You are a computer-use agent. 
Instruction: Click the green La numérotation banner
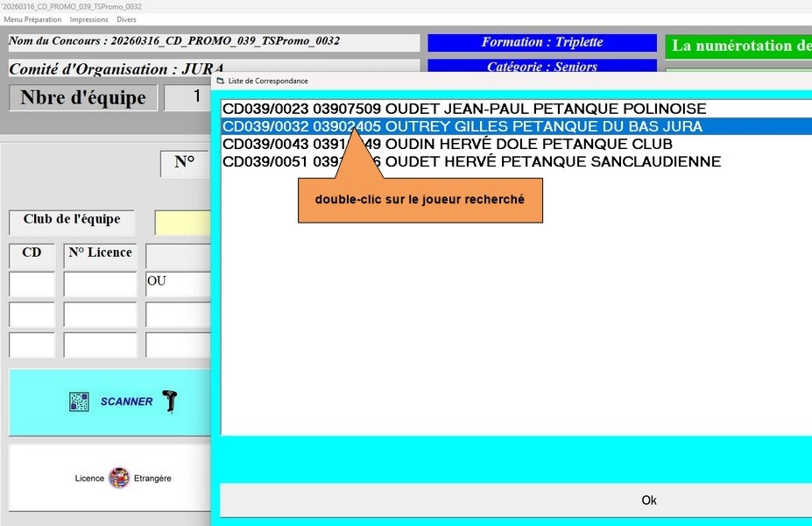[738, 46]
